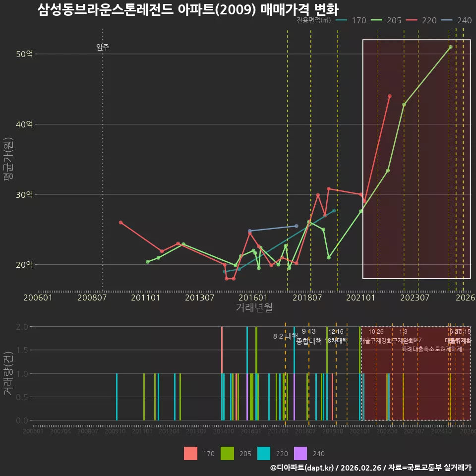This screenshot has width=476, height=476.
Task: Click the 9·13 annotation label
Action: tap(309, 332)
